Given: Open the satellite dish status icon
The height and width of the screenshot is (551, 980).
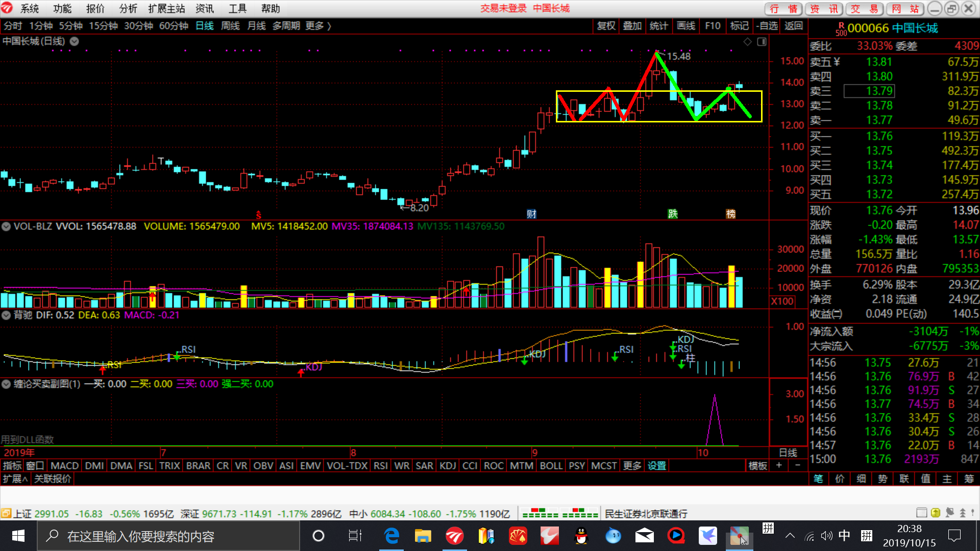Looking at the screenshot, I should tap(949, 513).
